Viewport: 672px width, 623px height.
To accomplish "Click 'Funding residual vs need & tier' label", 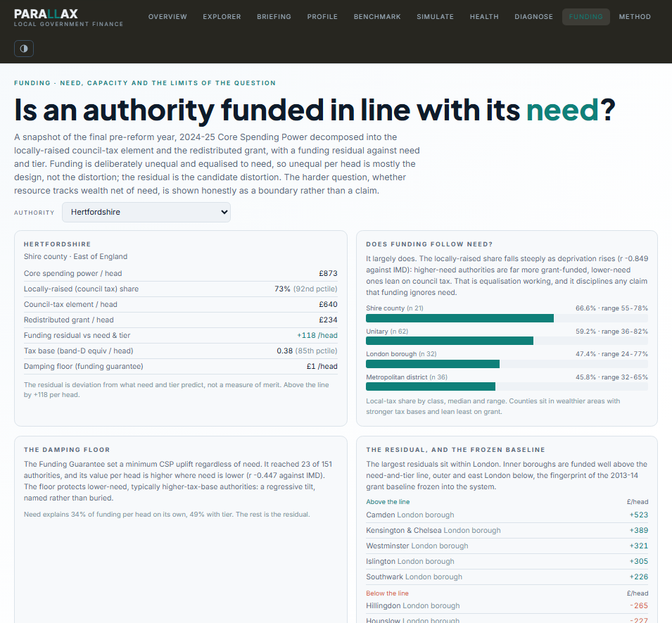I will click(x=77, y=335).
